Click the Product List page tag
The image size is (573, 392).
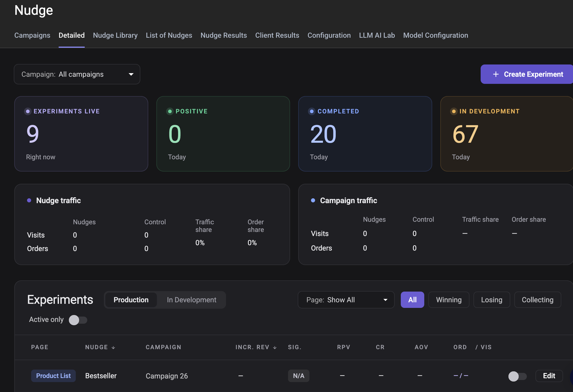coord(53,376)
